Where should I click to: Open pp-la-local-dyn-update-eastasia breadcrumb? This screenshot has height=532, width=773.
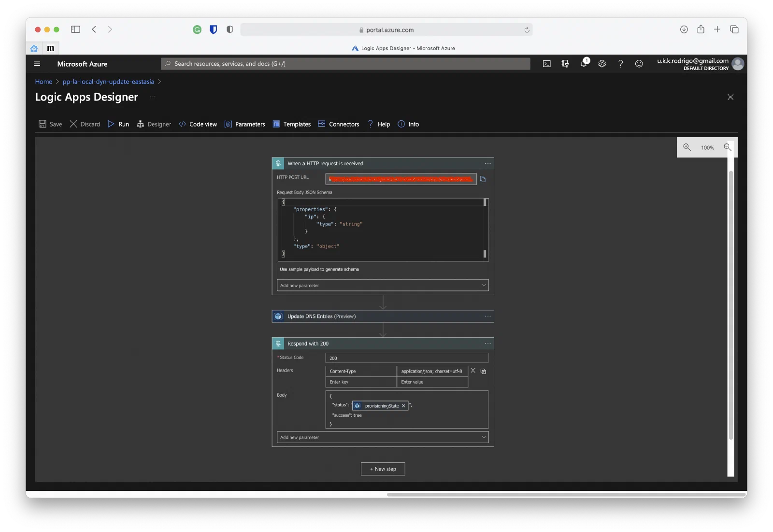point(108,82)
